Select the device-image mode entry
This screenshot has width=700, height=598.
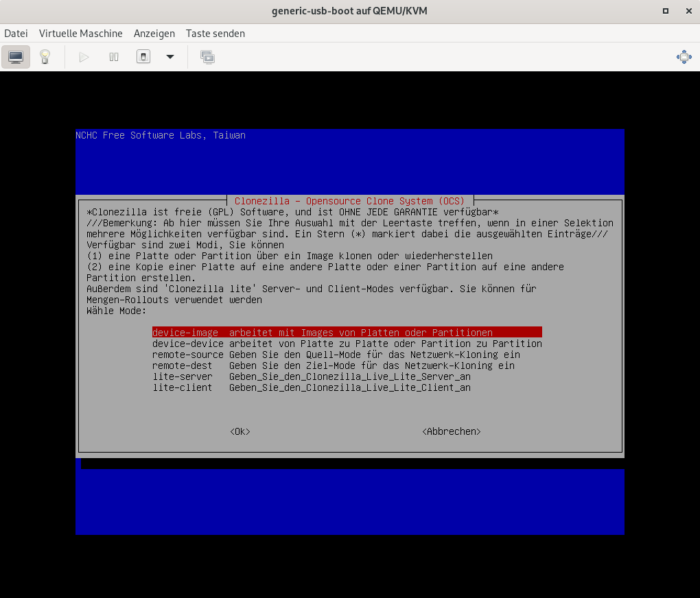pos(347,333)
